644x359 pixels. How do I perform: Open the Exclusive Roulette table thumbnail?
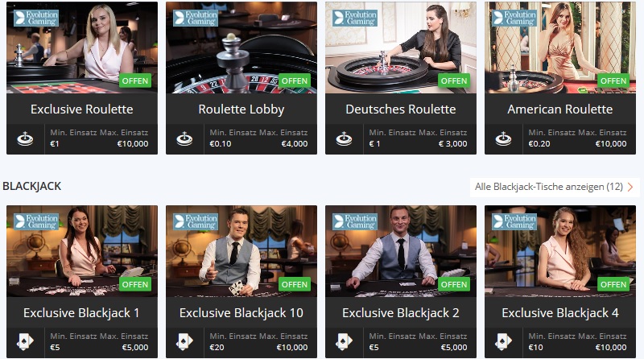tap(82, 47)
